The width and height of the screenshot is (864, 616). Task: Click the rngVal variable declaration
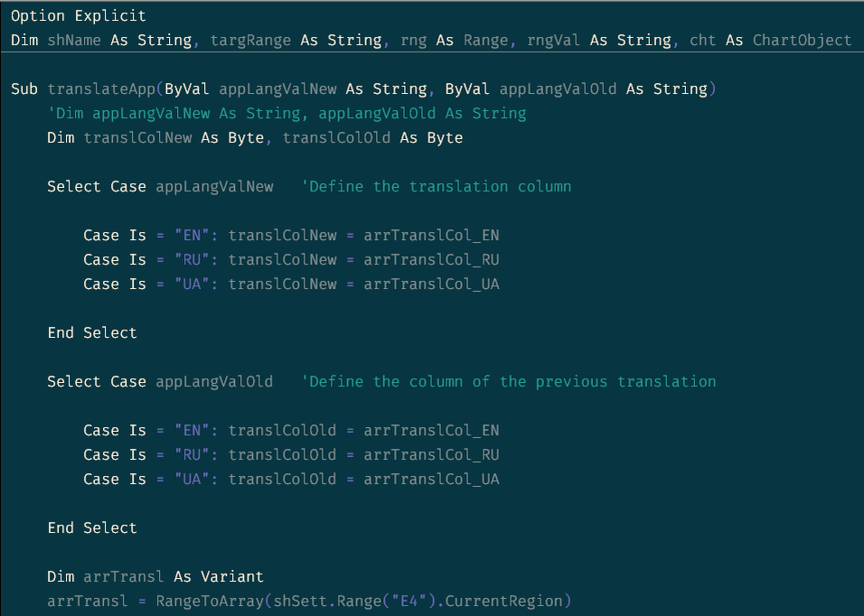[553, 40]
